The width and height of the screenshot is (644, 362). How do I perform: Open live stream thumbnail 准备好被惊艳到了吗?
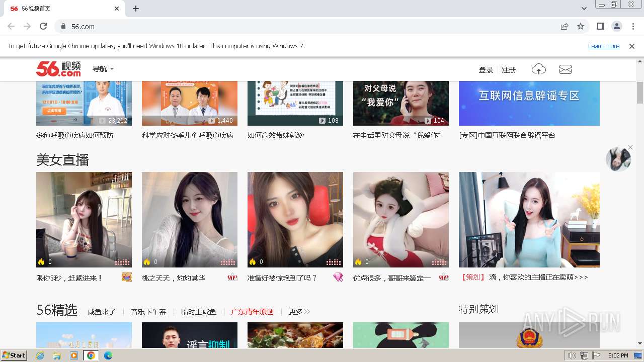[x=295, y=220]
